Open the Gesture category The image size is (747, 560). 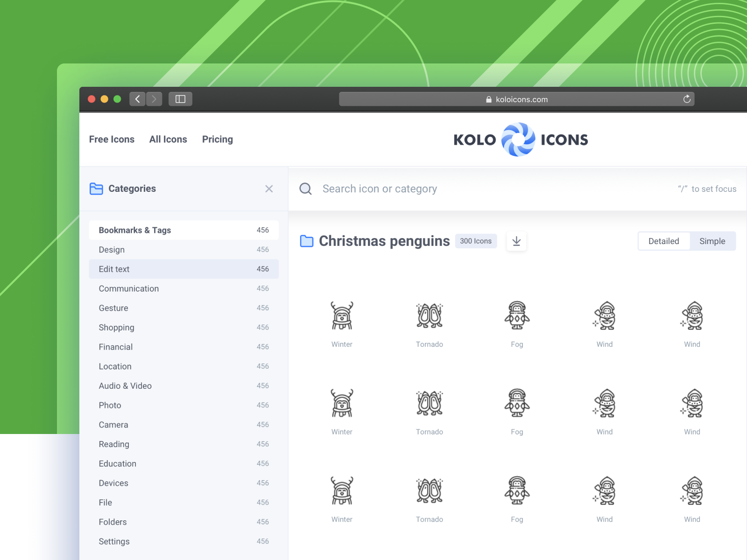point(184,308)
